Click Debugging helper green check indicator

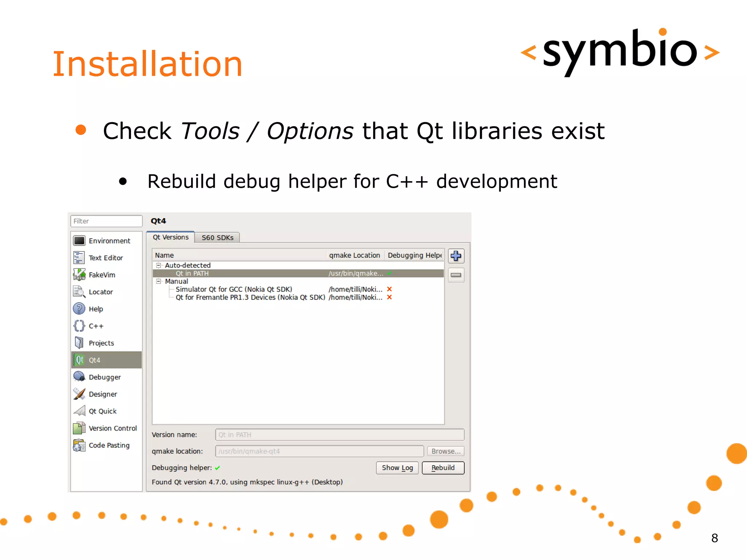[217, 468]
